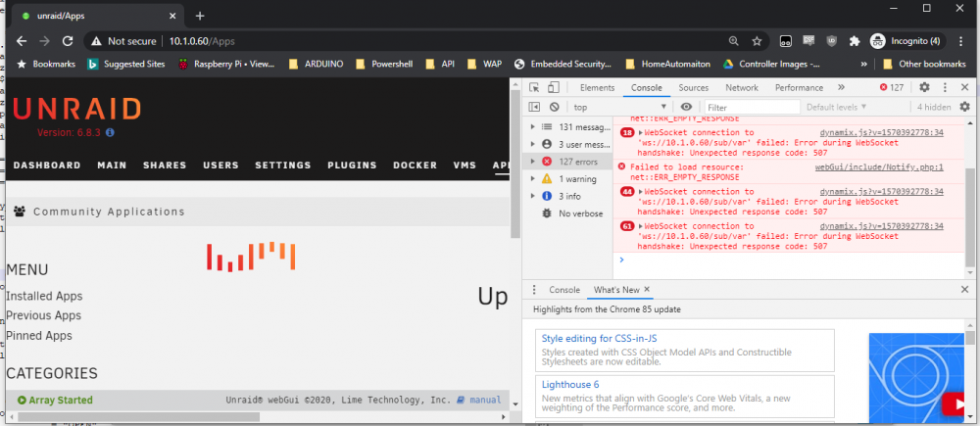Open the DOCKER page
This screenshot has width=980, height=426.
tap(415, 166)
